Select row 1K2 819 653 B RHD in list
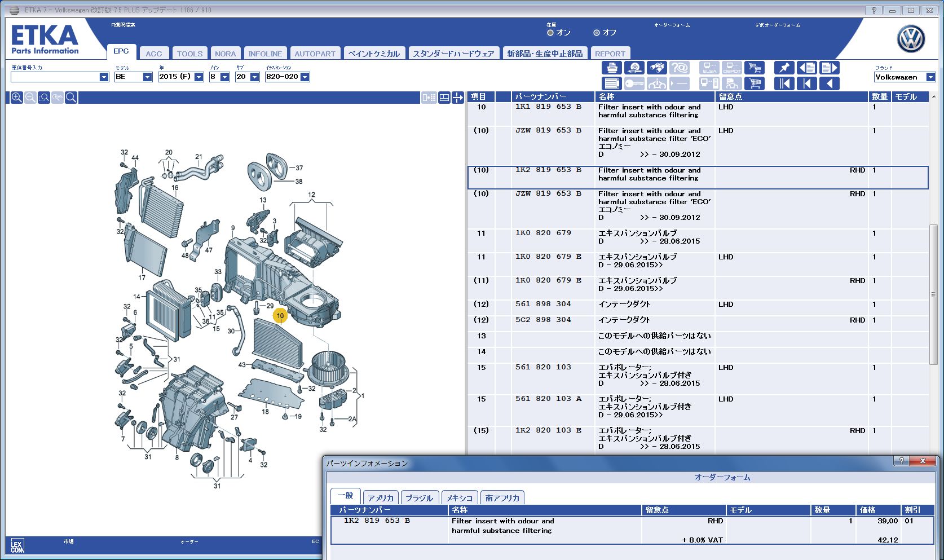The width and height of the screenshot is (944, 560). 698,177
